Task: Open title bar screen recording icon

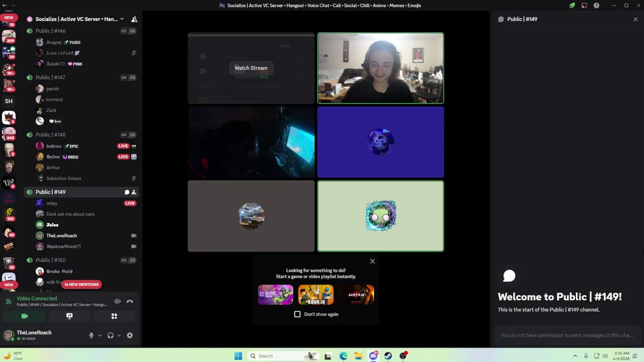Action: point(584,6)
